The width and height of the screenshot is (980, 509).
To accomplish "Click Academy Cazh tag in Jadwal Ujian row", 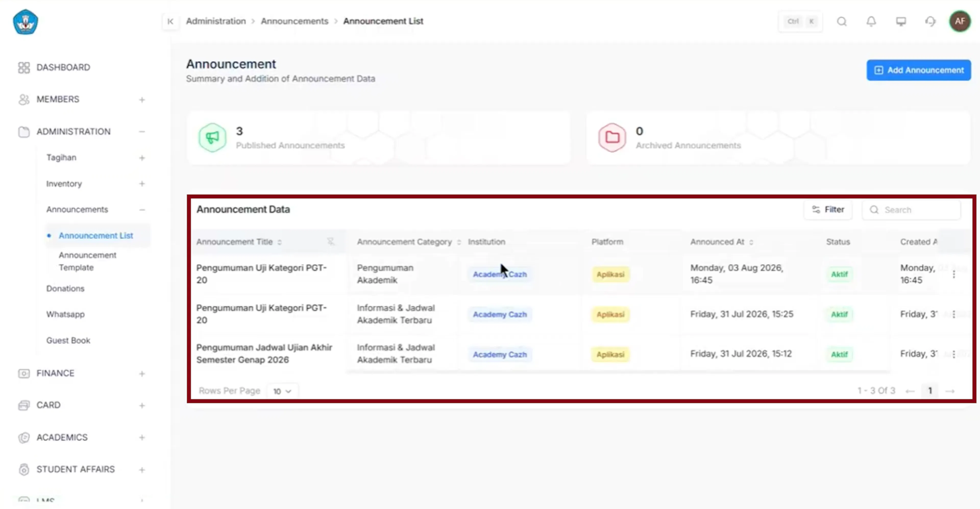I will pos(499,355).
